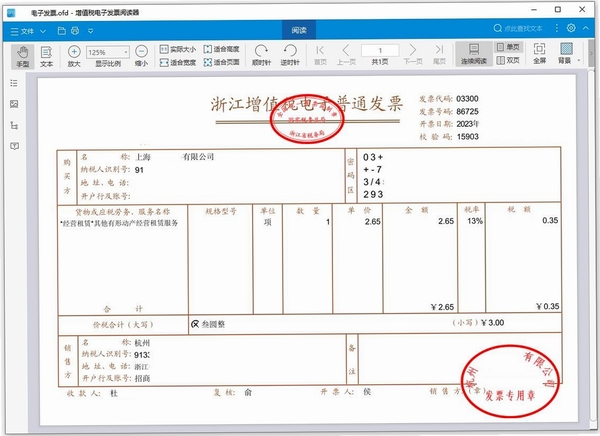Choose 适合宽度 fit width view
The width and height of the screenshot is (600, 436).
pyautogui.click(x=178, y=62)
